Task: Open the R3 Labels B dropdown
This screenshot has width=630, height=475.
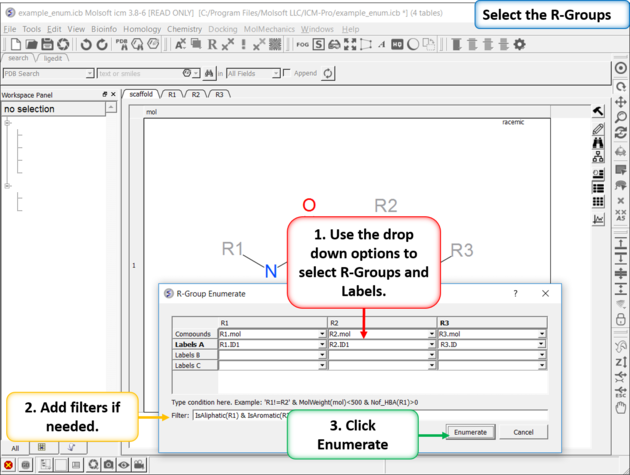Action: (541, 354)
